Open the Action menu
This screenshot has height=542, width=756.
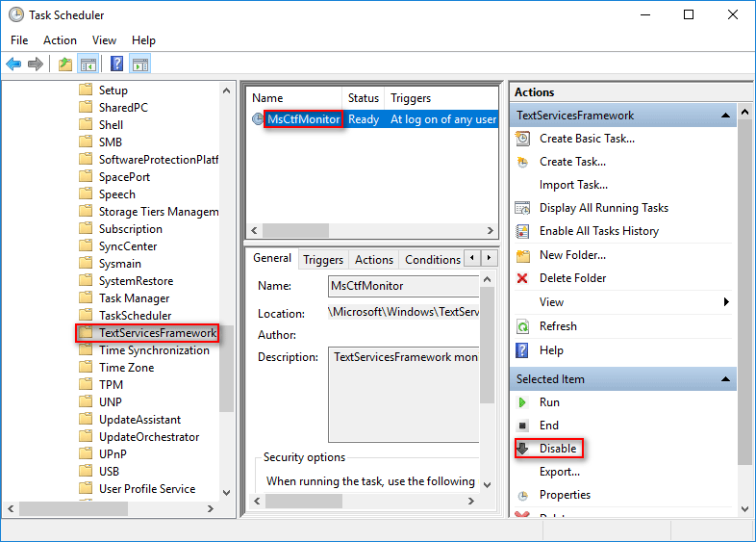[60, 40]
